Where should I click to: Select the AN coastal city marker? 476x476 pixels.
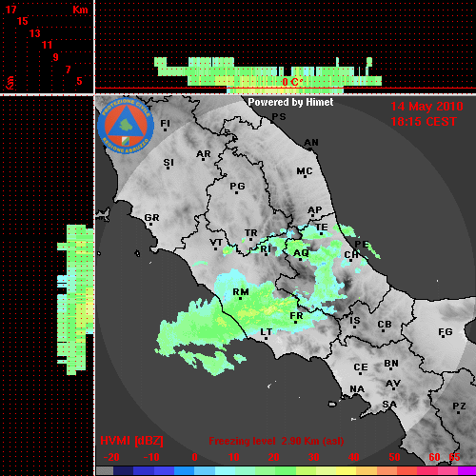pos(311,144)
